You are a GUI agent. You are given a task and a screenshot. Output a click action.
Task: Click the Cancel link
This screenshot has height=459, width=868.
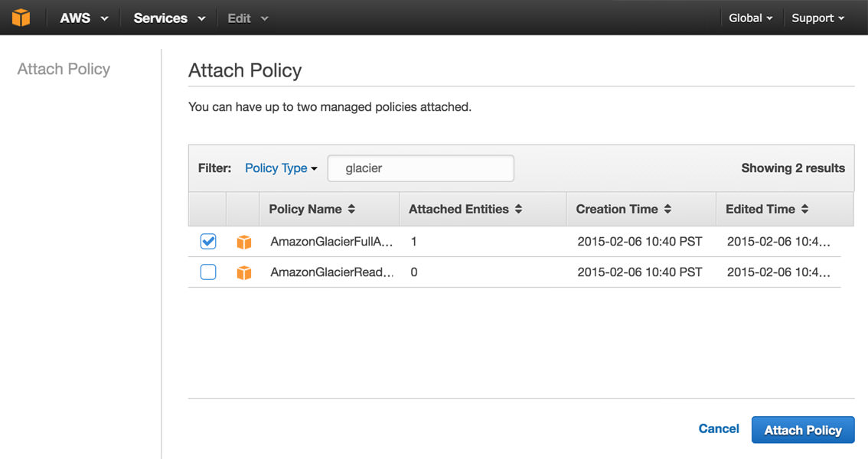pyautogui.click(x=719, y=428)
